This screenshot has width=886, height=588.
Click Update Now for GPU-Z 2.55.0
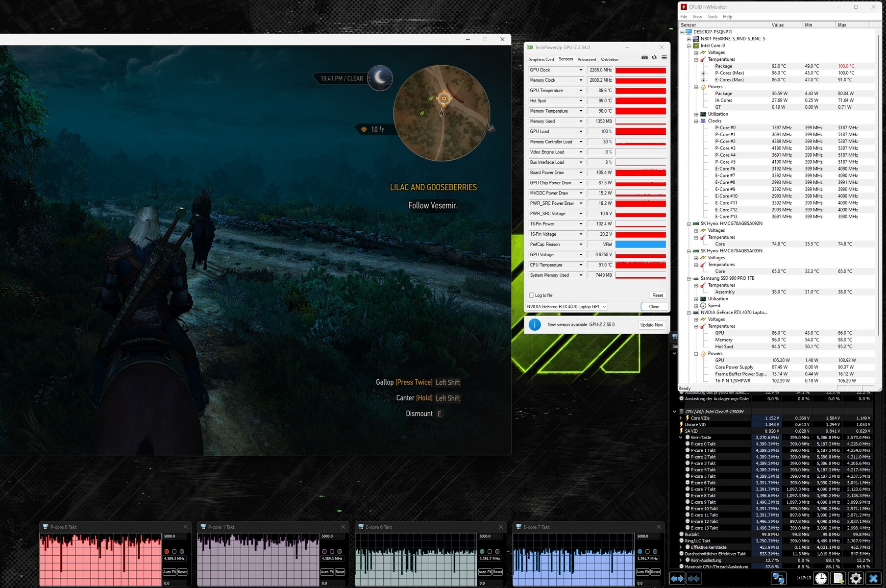652,325
